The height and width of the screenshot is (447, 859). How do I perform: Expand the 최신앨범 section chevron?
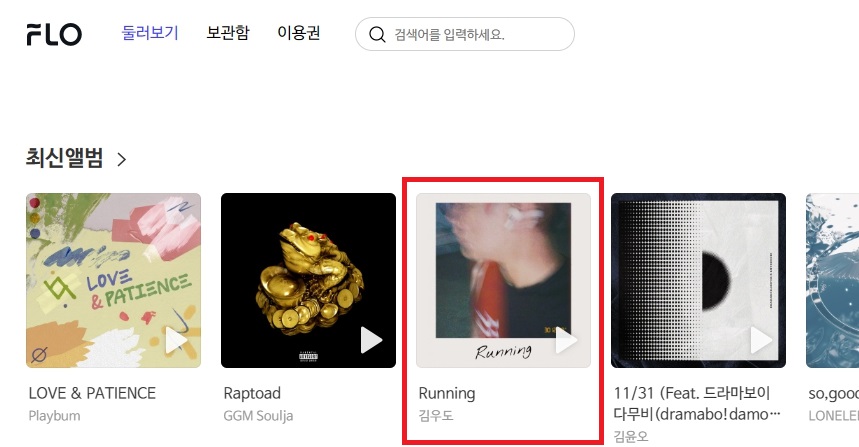tap(122, 159)
